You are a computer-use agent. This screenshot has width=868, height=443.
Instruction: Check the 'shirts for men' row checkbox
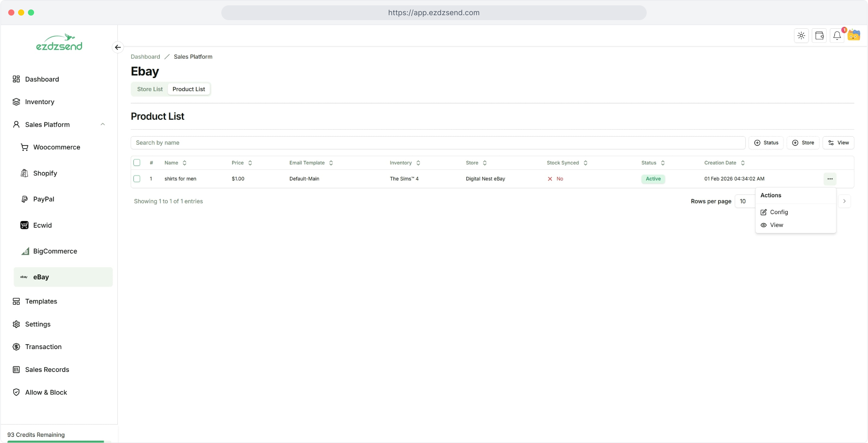point(137,179)
